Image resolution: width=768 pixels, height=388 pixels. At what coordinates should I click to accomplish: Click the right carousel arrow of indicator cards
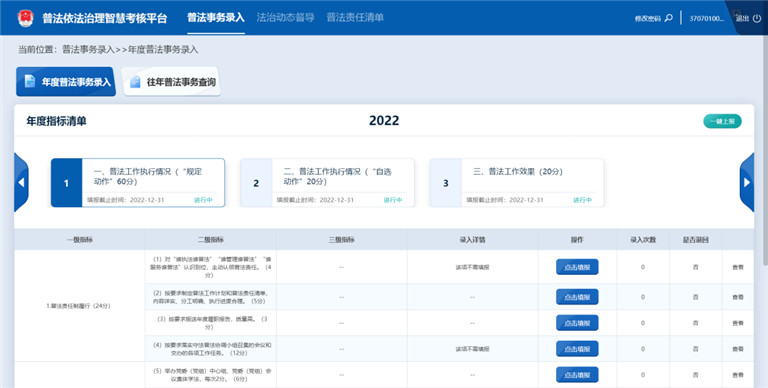pos(747,182)
